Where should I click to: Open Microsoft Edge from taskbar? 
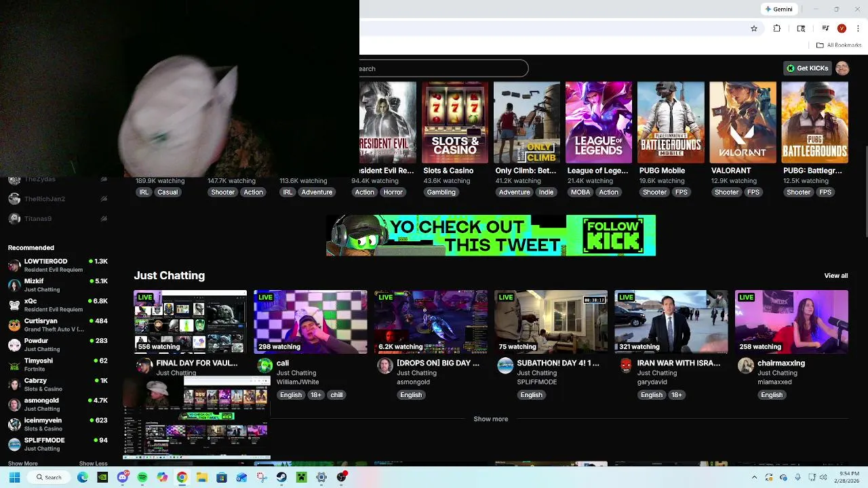(83, 477)
